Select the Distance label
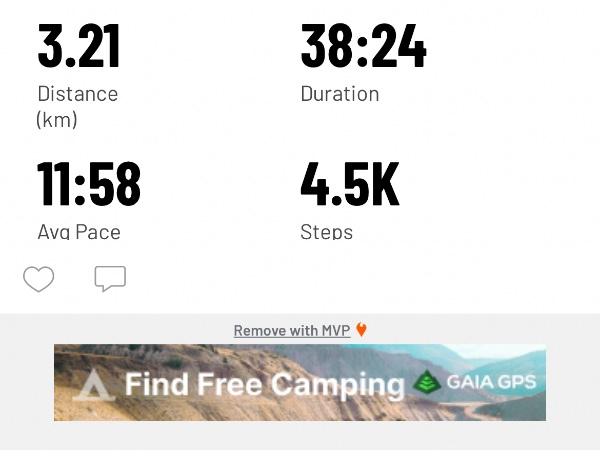Screen dimensions: 600x450 pos(77,94)
